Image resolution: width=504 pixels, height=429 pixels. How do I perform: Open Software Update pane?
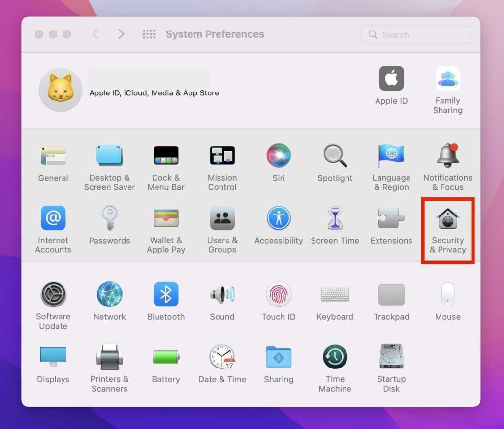(x=53, y=295)
